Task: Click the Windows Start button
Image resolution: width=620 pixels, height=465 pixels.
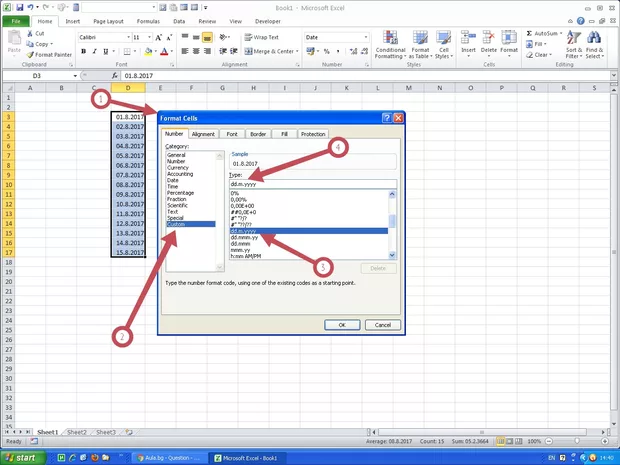Action: click(x=20, y=457)
